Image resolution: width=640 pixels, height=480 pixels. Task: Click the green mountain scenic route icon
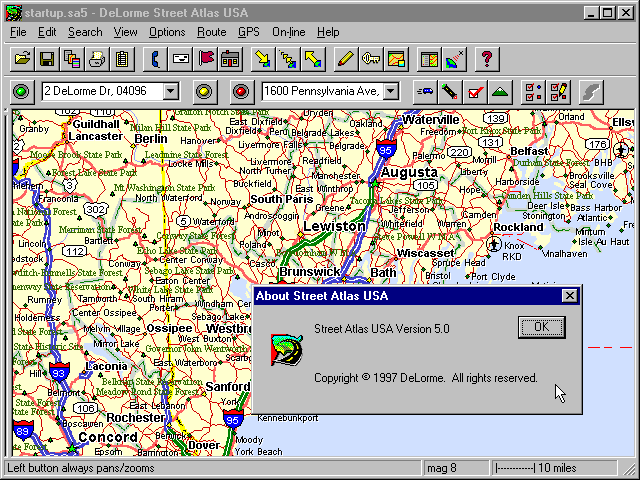tap(500, 91)
